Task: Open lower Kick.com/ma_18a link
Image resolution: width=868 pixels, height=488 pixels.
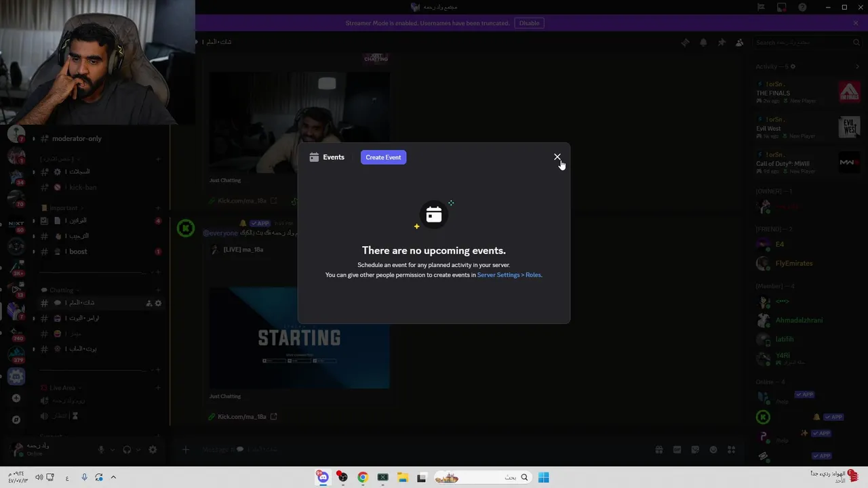Action: tap(242, 417)
